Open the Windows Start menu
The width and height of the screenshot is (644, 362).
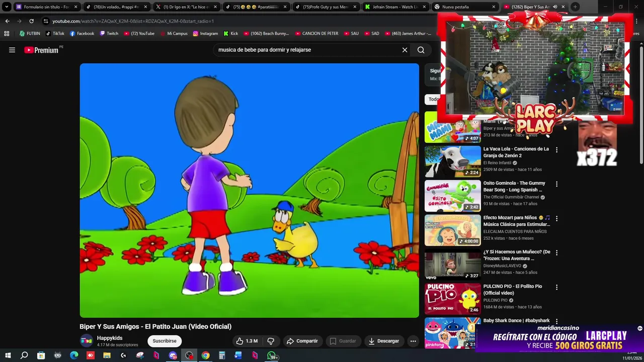tap(8, 355)
